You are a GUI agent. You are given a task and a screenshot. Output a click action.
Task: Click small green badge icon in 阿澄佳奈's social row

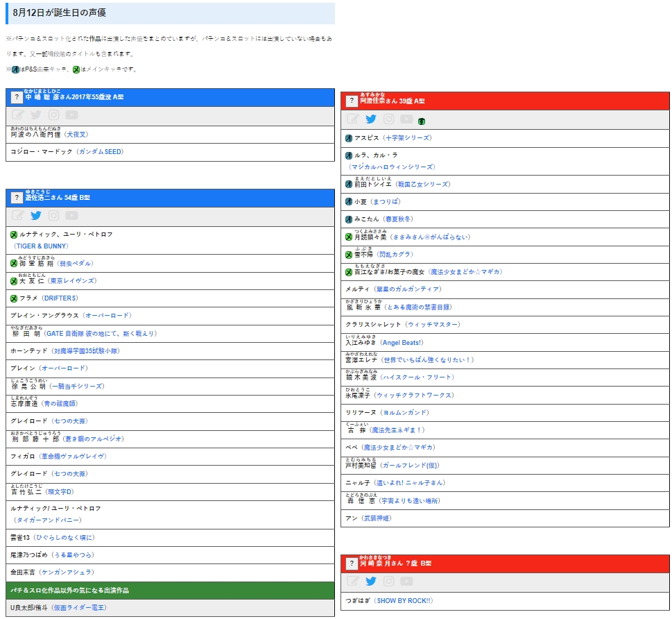pyautogui.click(x=422, y=121)
